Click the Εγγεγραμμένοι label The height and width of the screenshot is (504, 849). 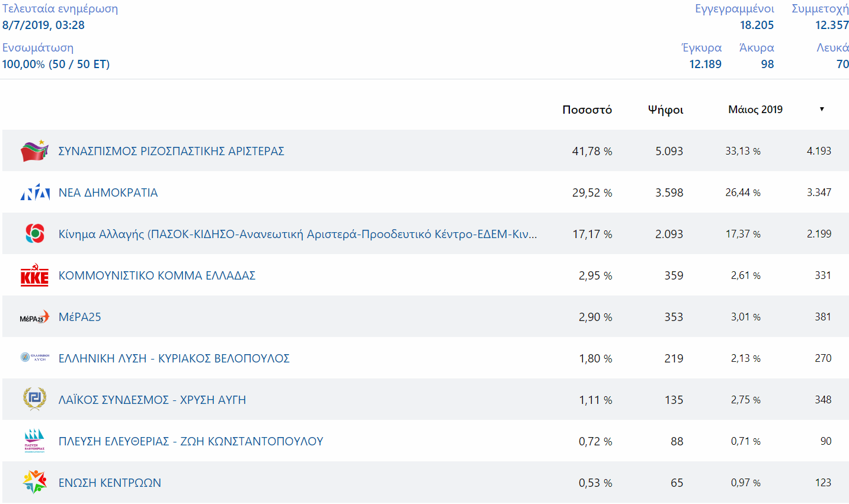[x=735, y=9]
